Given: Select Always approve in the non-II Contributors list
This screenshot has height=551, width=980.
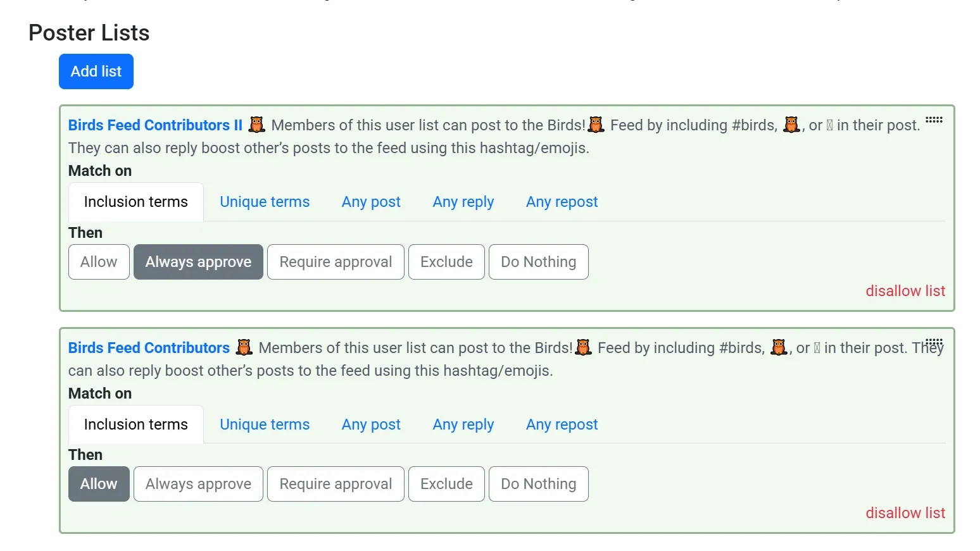Looking at the screenshot, I should click(x=198, y=484).
